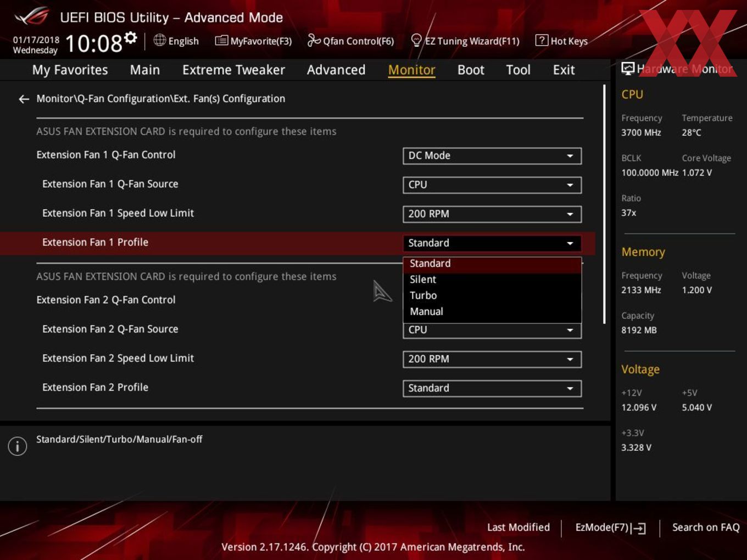Screen dimensions: 747x560
Task: Open the Exit tab
Action: (x=564, y=70)
